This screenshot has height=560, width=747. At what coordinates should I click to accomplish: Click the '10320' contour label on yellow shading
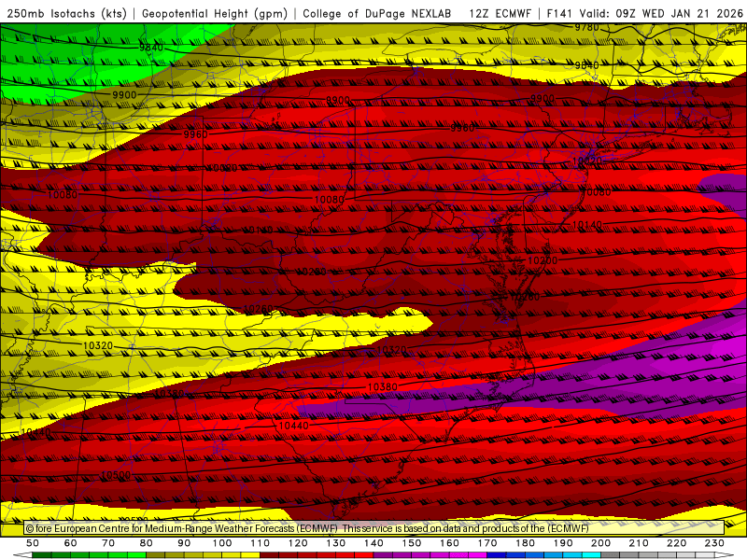[98, 345]
